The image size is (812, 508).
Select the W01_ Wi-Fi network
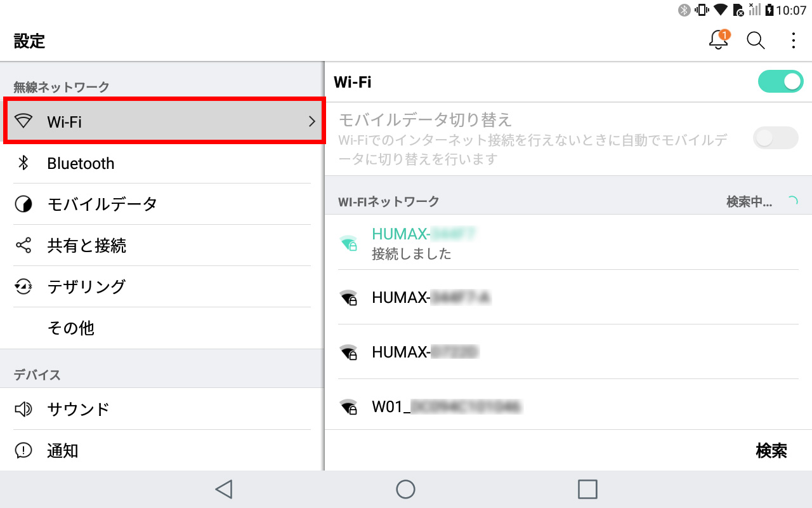pos(568,406)
